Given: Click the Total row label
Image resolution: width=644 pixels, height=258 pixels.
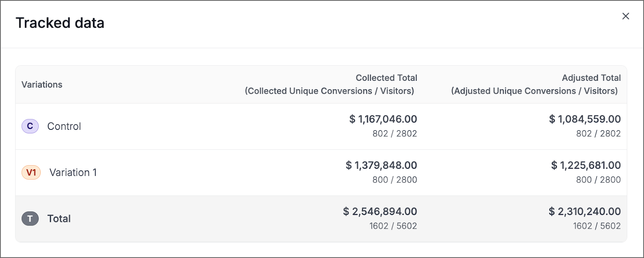Looking at the screenshot, I should coord(59,219).
